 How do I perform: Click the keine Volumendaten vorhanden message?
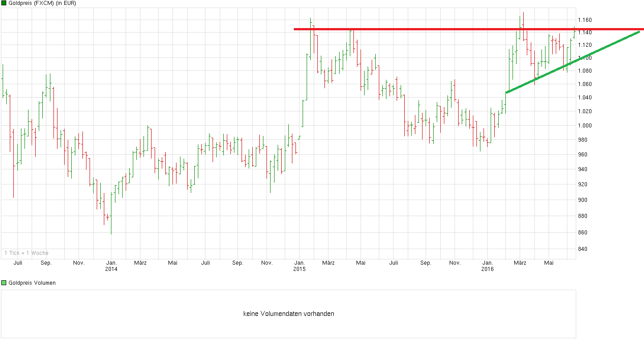[289, 313]
